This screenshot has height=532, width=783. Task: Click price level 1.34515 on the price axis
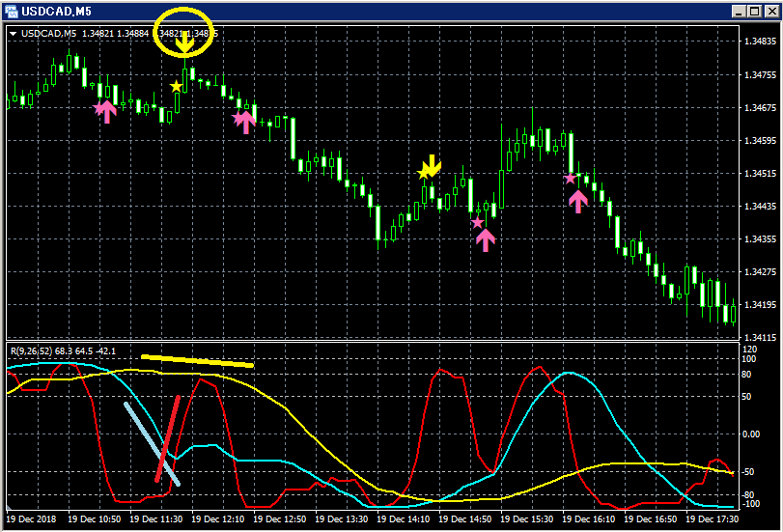pyautogui.click(x=760, y=174)
